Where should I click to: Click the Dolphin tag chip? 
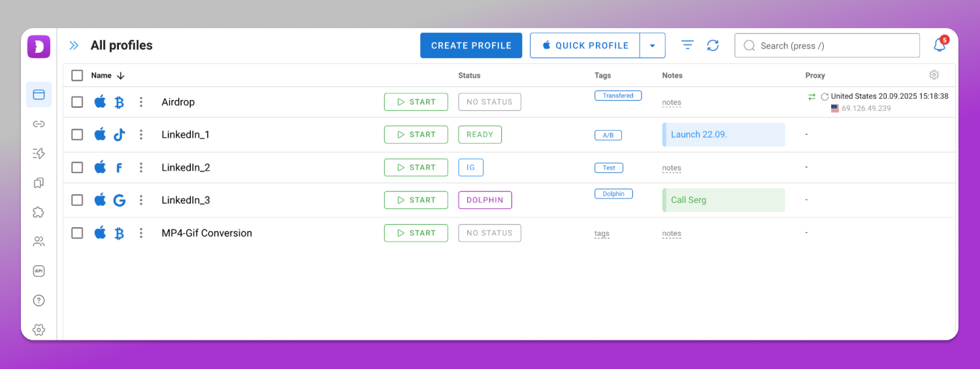[x=613, y=193]
